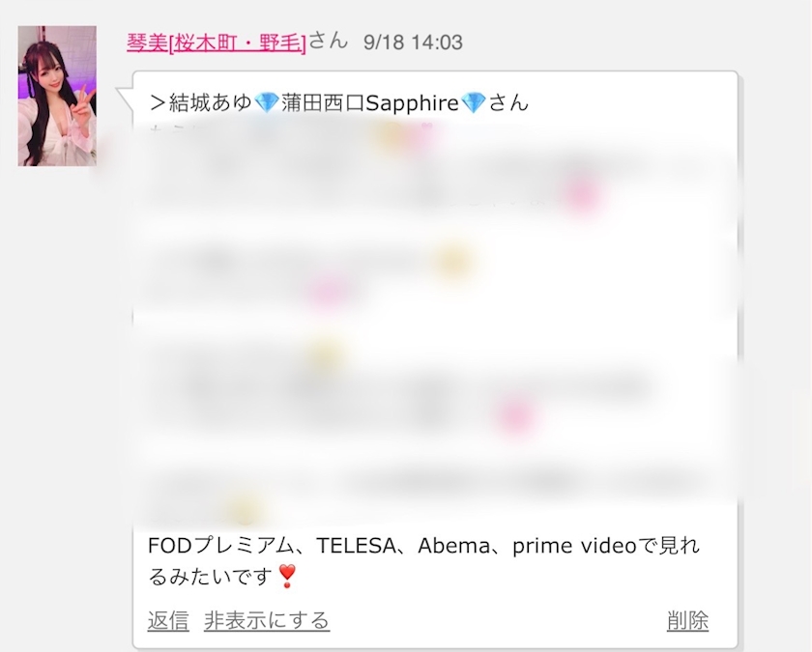Click the 9/18 14:03 timestamp

pyautogui.click(x=413, y=43)
